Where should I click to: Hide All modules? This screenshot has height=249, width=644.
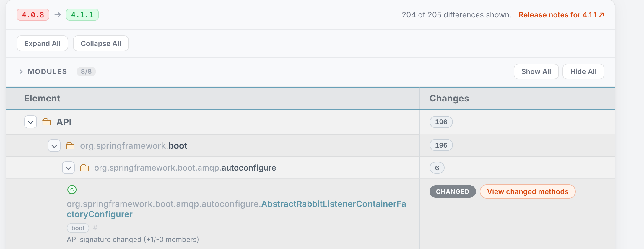[583, 71]
